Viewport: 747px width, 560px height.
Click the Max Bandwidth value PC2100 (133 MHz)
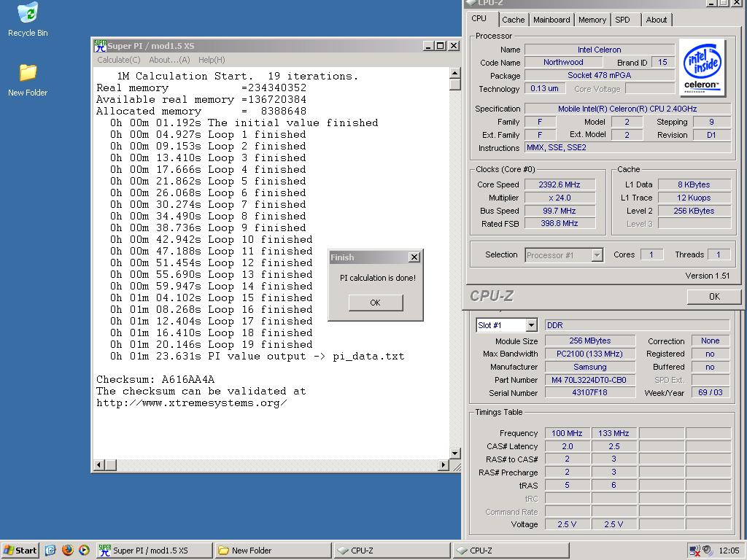589,354
